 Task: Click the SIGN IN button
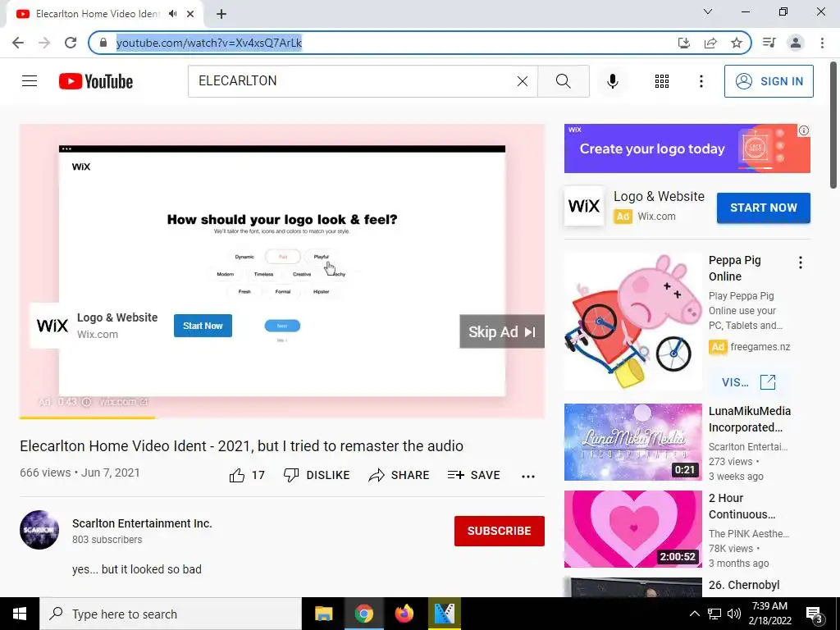point(769,81)
